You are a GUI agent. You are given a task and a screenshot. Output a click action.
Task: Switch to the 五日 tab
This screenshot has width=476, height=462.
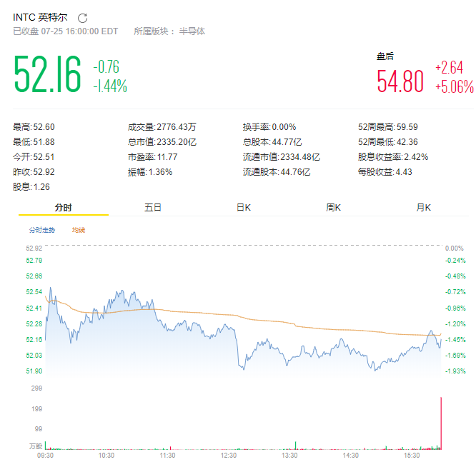pos(153,208)
